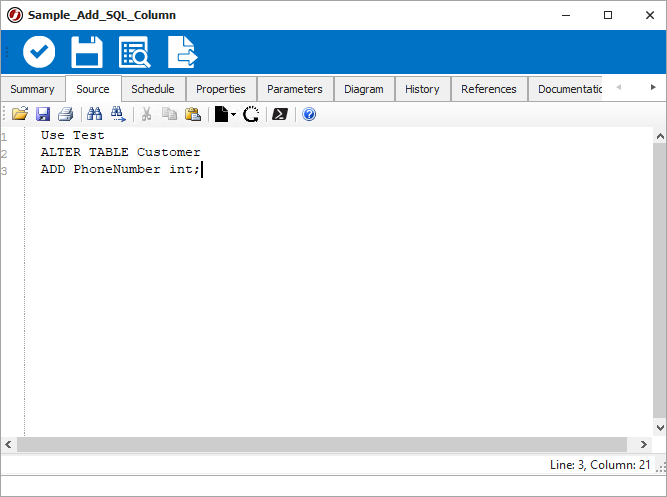The image size is (667, 497).
Task: Select the Source tab
Action: 93,89
